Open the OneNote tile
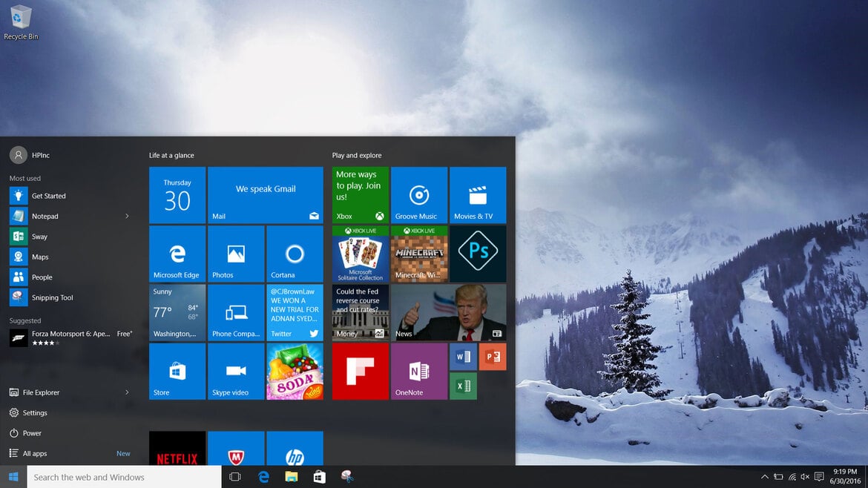Viewport: 868px width, 488px height. (x=419, y=372)
